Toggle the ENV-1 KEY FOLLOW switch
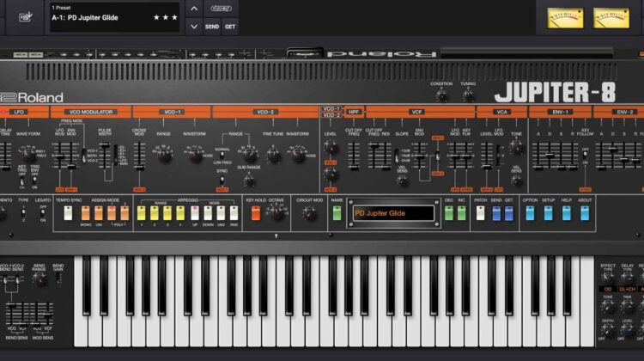 pos(586,155)
